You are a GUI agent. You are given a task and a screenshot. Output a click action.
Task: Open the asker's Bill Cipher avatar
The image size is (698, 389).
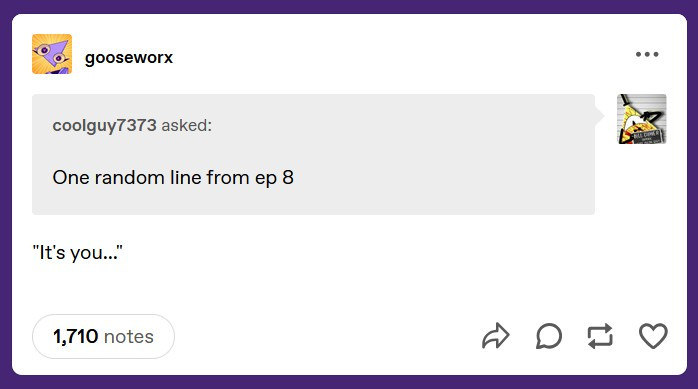(x=641, y=119)
